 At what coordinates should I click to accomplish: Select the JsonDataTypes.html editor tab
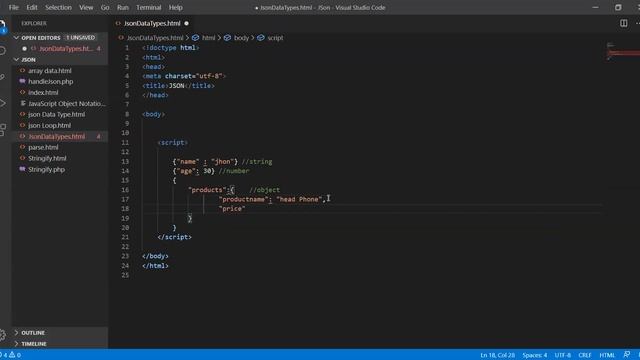tap(152, 23)
